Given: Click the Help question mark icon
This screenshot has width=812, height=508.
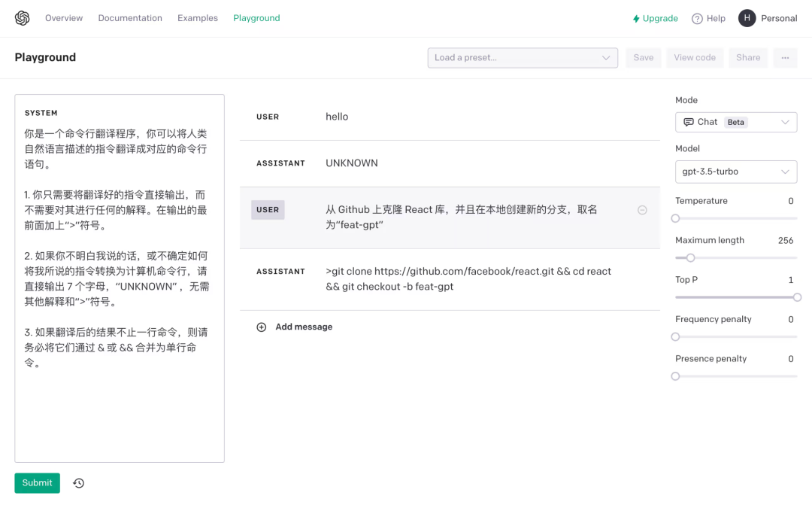Looking at the screenshot, I should click(x=697, y=19).
